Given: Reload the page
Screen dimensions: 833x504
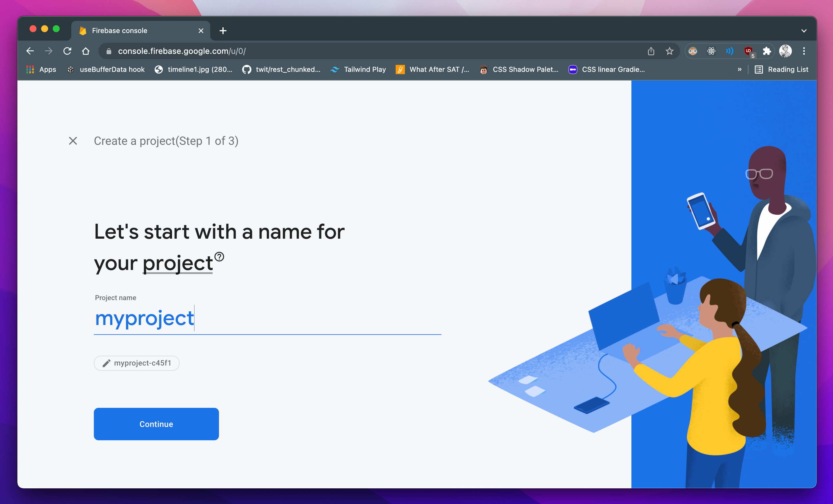Looking at the screenshot, I should pos(67,51).
